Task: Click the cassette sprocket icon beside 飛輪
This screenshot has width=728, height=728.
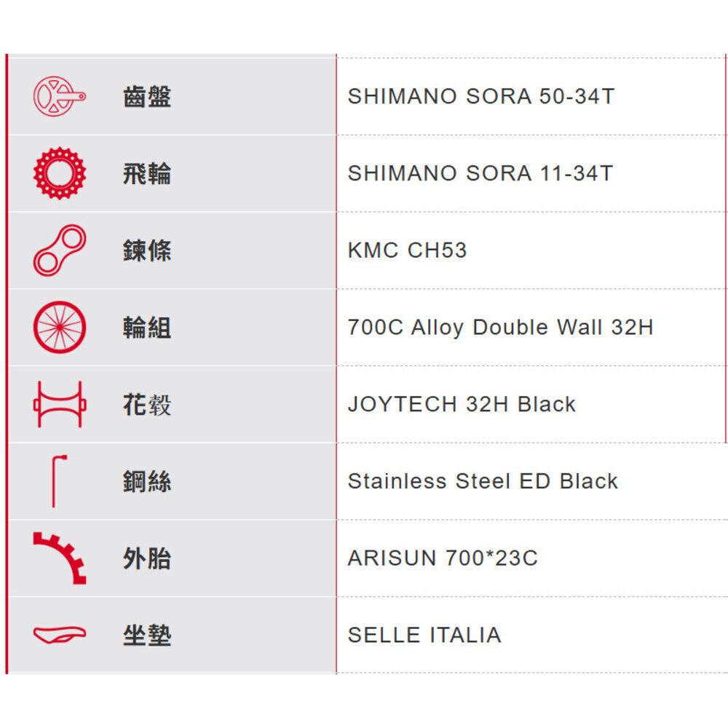Action: pos(59,173)
